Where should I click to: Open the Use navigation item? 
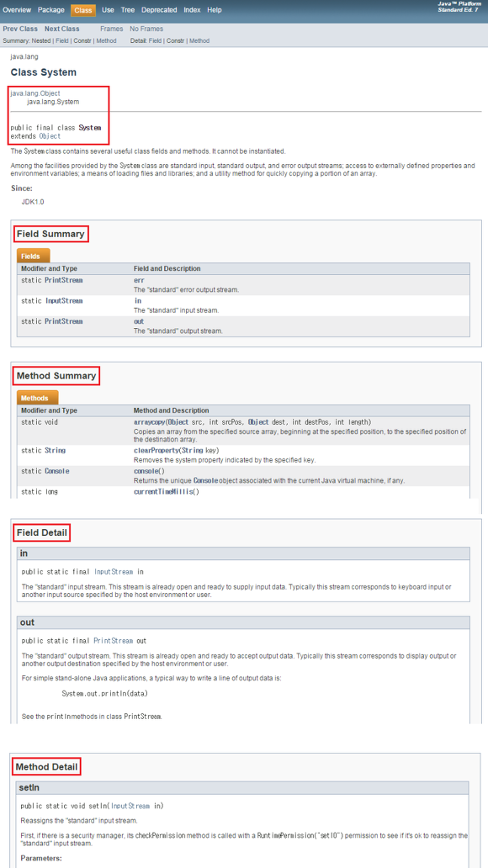pos(108,10)
